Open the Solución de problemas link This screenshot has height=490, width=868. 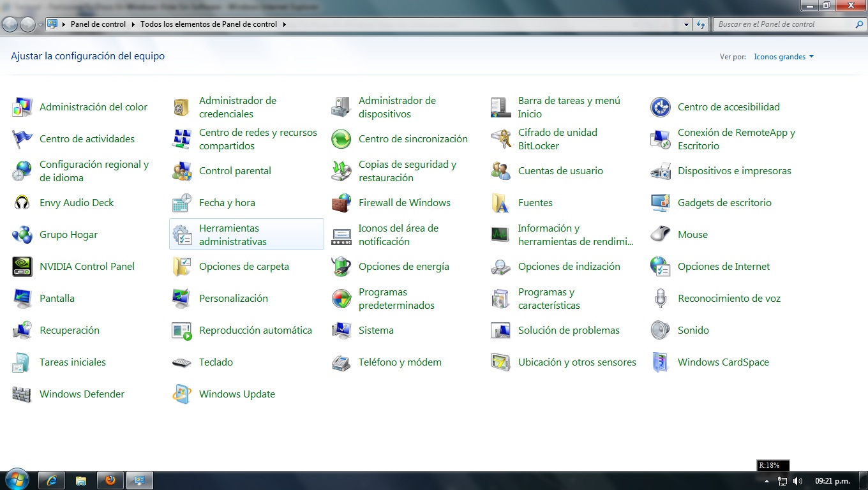coord(569,330)
